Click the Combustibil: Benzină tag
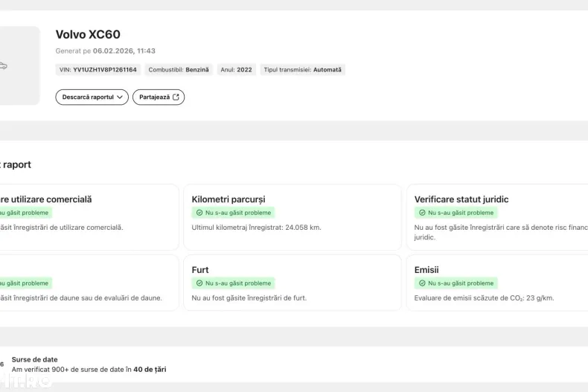Image resolution: width=588 pixels, height=392 pixels. click(x=179, y=70)
